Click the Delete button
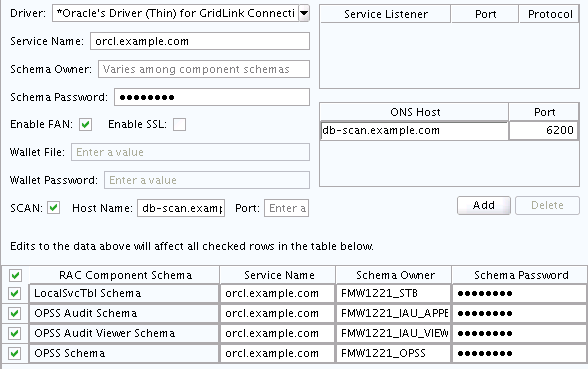Image resolution: width=588 pixels, height=369 pixels. pos(547,205)
